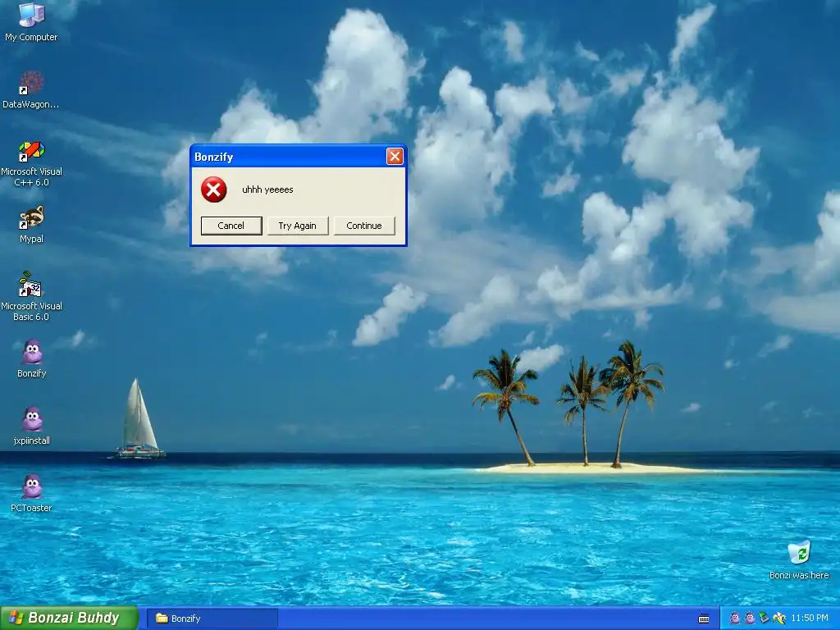Click the 'Bonzi was here' label text

[x=799, y=575]
